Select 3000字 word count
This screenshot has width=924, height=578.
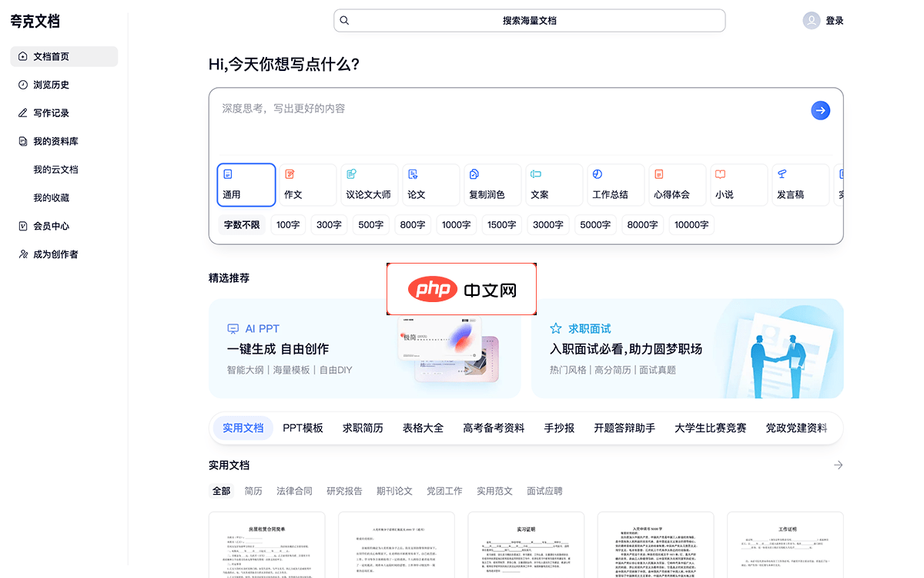[548, 225]
